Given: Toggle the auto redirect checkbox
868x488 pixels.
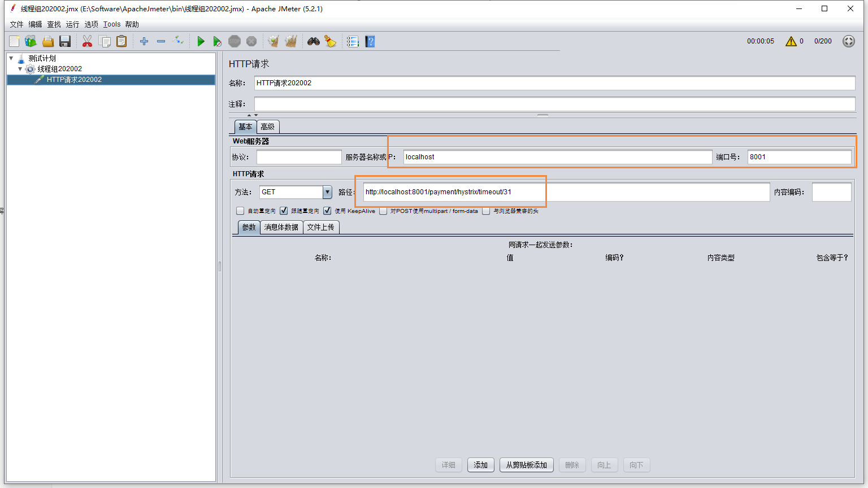Looking at the screenshot, I should click(x=240, y=211).
